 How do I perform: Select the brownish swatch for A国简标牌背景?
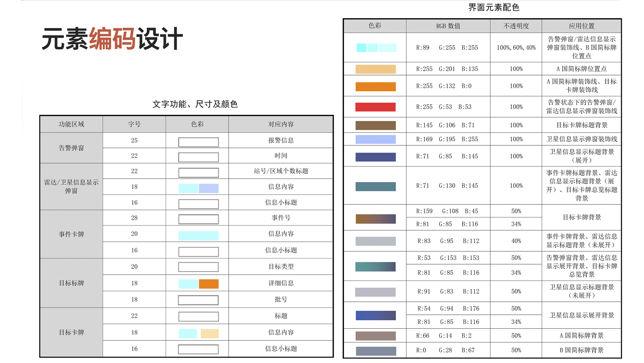coord(376,336)
